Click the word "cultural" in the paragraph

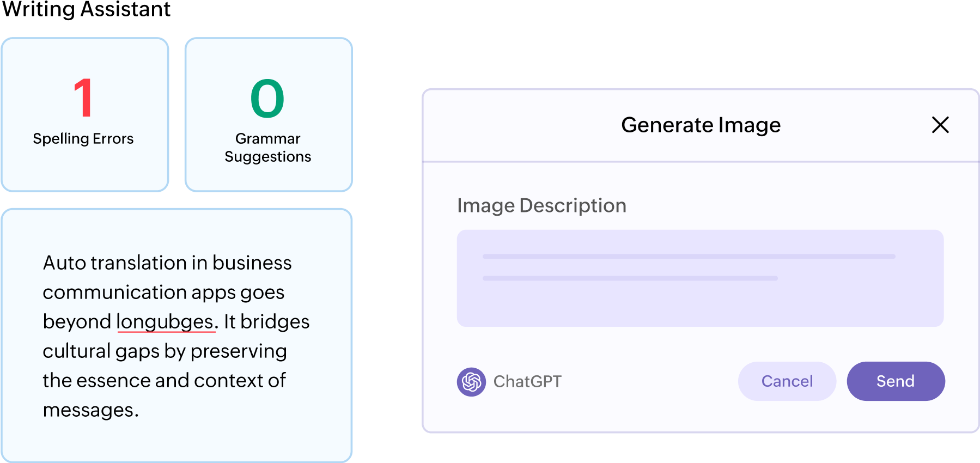76,351
